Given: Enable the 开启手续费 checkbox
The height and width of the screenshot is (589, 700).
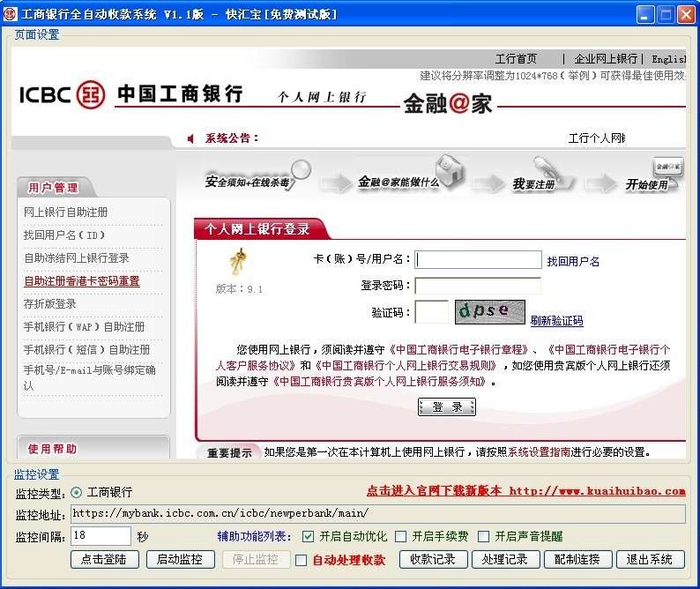Looking at the screenshot, I should 401,536.
